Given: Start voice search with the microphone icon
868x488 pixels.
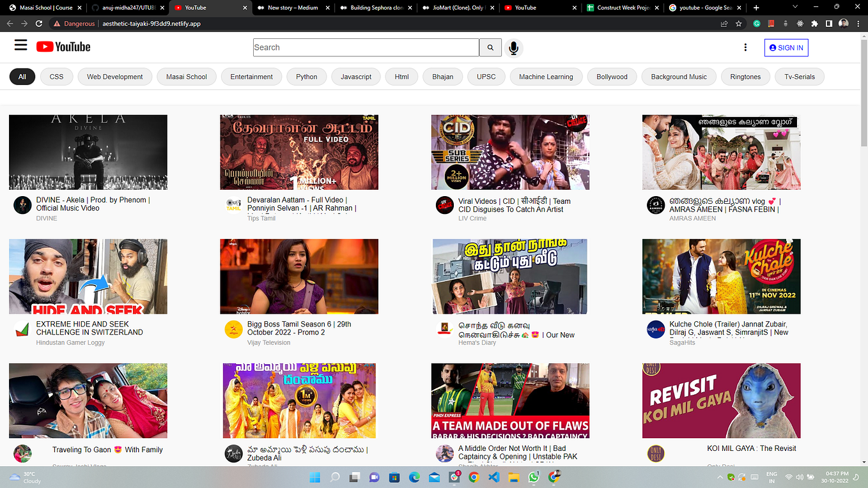Looking at the screenshot, I should coord(514,47).
